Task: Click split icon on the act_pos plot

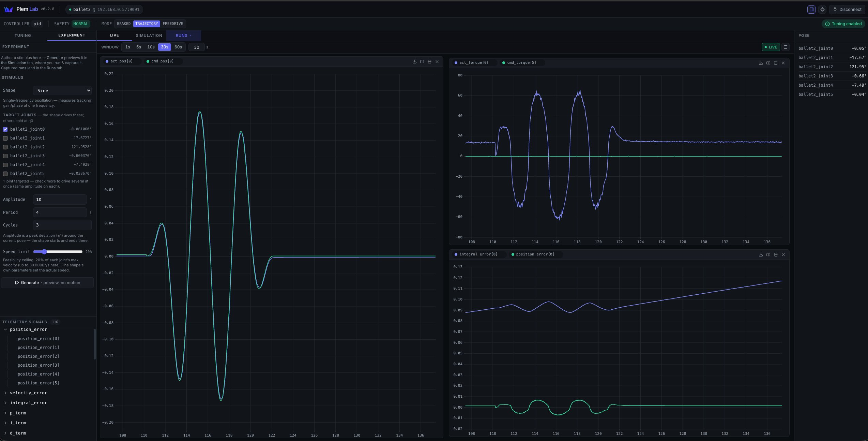Action: point(422,62)
